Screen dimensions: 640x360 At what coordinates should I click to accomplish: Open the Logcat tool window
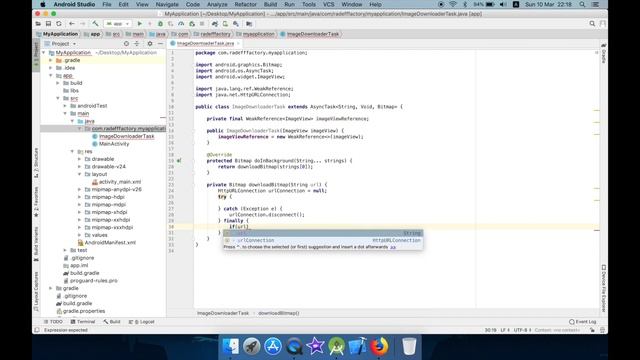click(x=142, y=322)
